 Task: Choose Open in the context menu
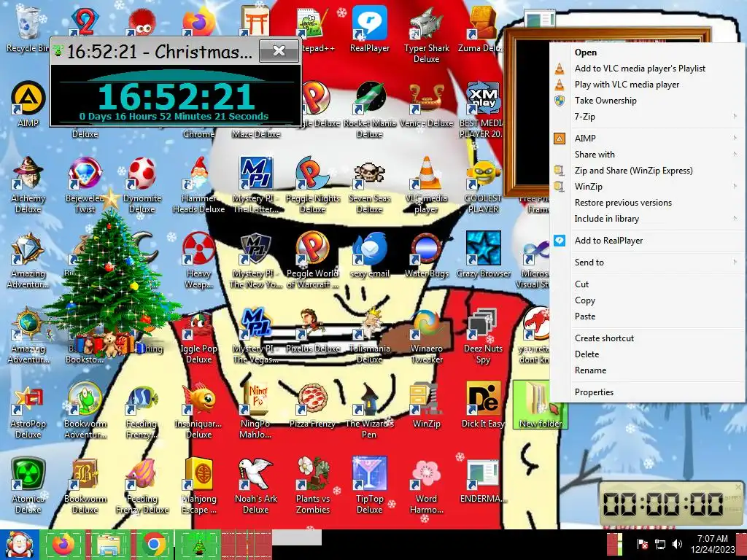[648, 52]
